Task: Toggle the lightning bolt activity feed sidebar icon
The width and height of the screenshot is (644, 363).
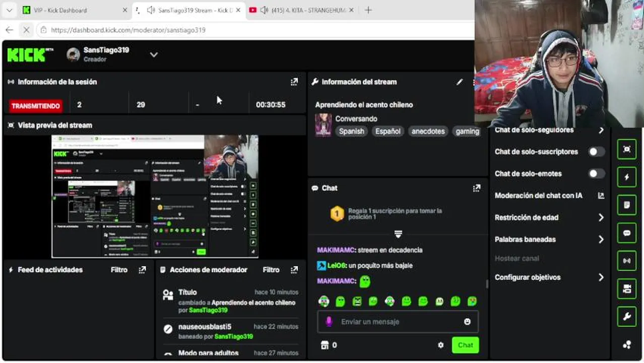Action: (627, 177)
